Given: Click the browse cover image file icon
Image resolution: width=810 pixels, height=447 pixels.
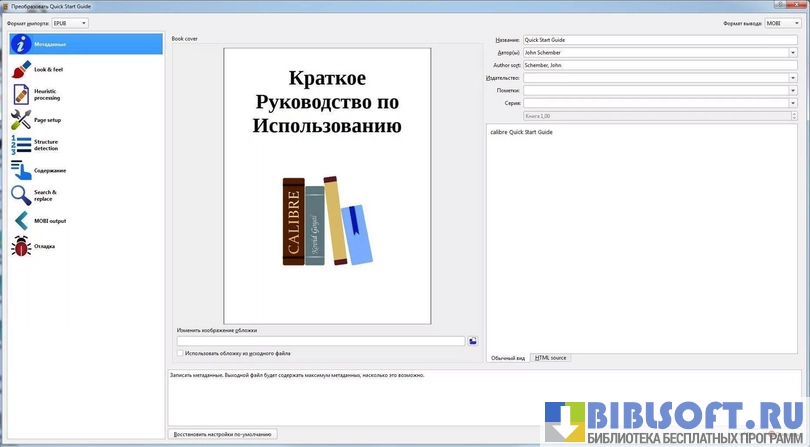Looking at the screenshot, I should (473, 341).
